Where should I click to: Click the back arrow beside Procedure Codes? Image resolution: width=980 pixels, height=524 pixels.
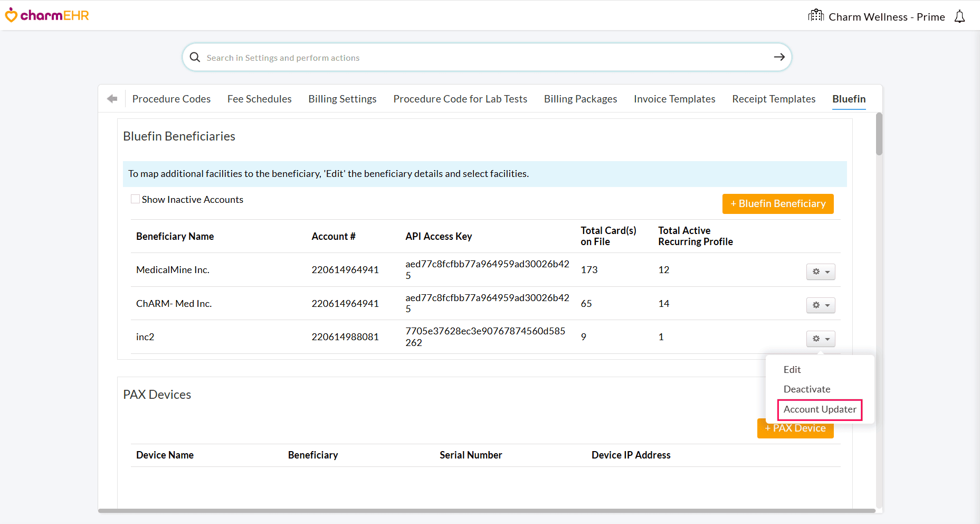pos(112,98)
